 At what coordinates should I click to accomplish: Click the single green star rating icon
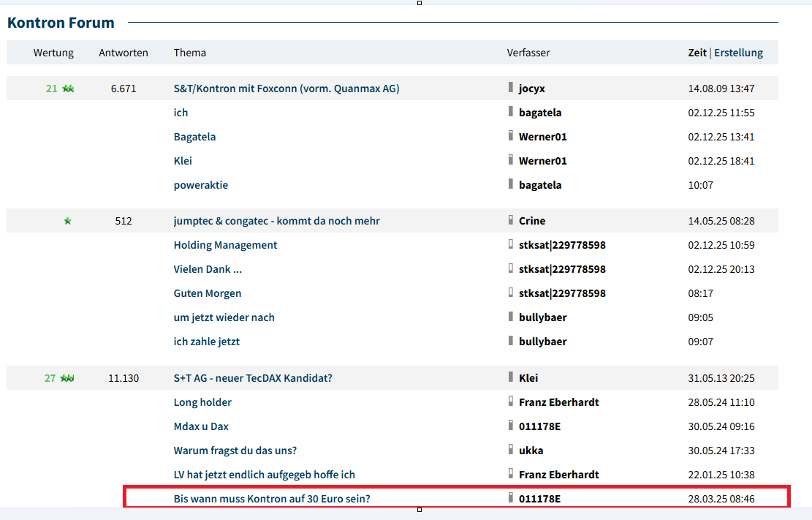click(x=68, y=221)
